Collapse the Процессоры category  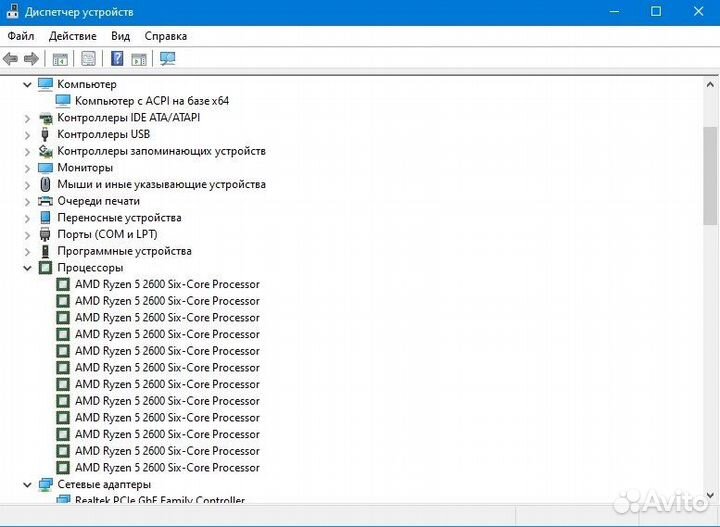28,268
